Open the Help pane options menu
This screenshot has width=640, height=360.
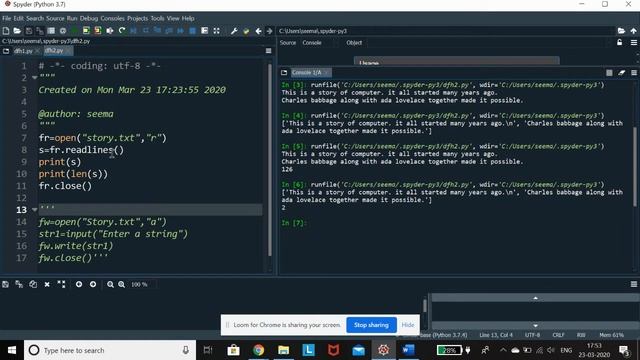tap(633, 42)
